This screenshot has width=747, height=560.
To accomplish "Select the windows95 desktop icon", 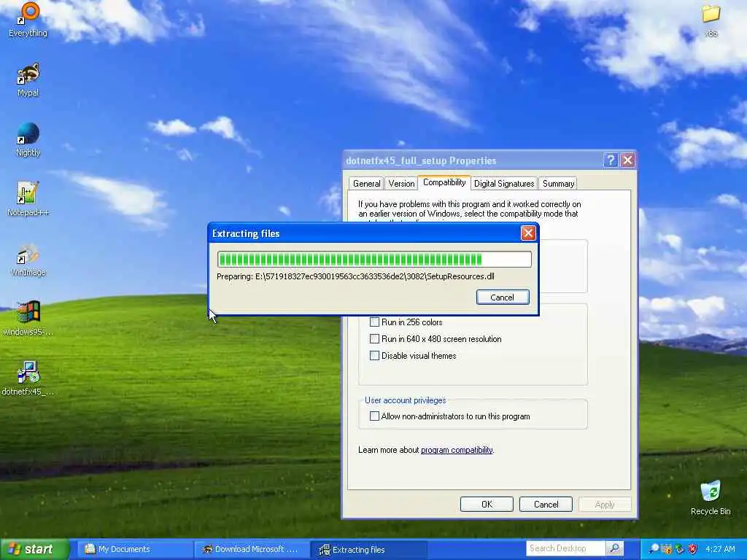I will [28, 319].
